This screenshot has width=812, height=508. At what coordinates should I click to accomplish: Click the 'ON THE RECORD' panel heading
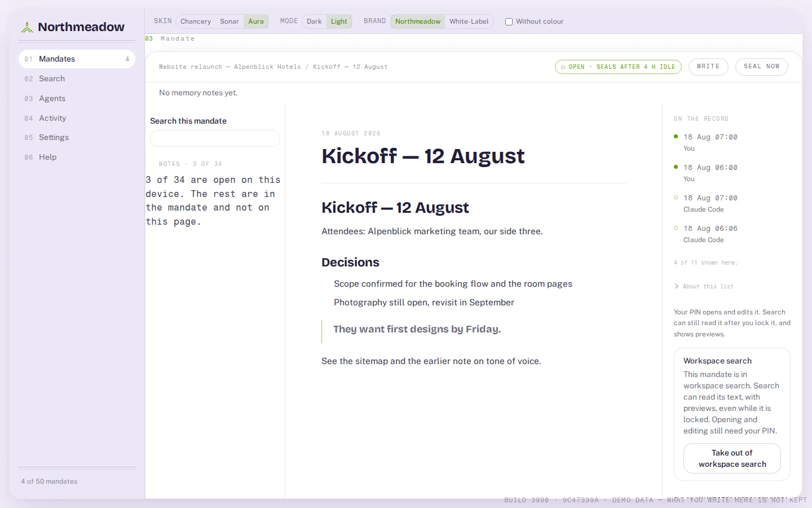click(701, 119)
